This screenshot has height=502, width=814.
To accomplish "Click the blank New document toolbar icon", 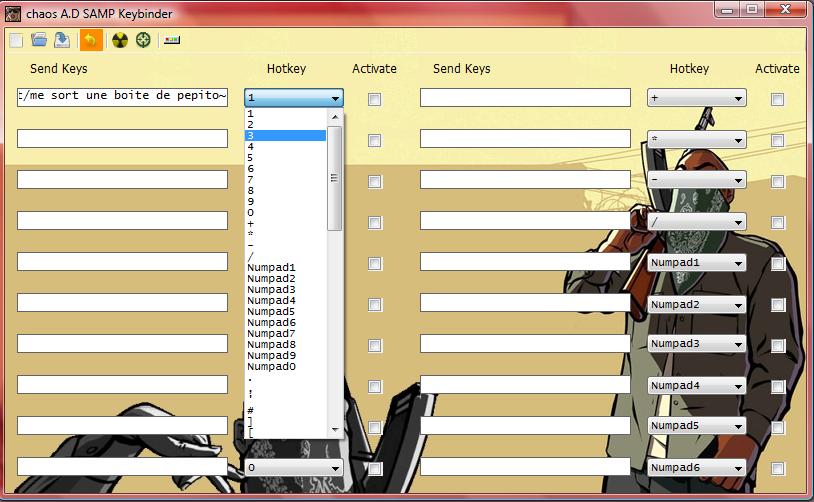I will 16,40.
